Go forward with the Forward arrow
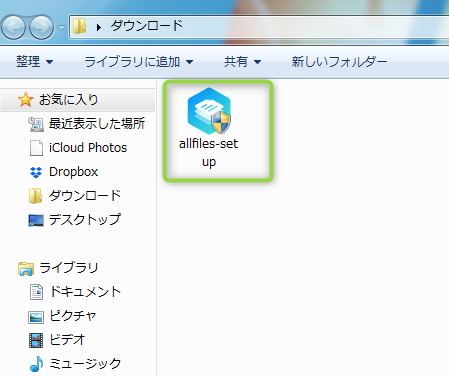This screenshot has height=376, width=449. 41,27
